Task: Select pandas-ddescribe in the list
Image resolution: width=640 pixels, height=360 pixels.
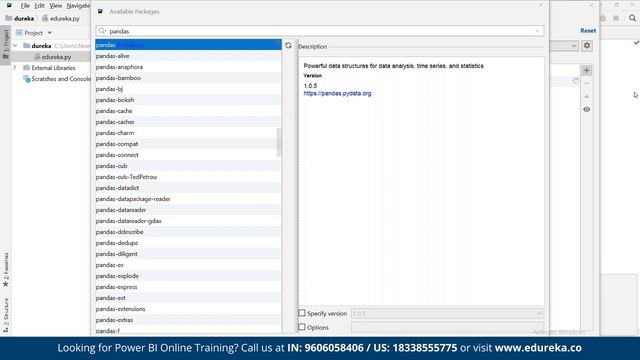Action: (188, 232)
